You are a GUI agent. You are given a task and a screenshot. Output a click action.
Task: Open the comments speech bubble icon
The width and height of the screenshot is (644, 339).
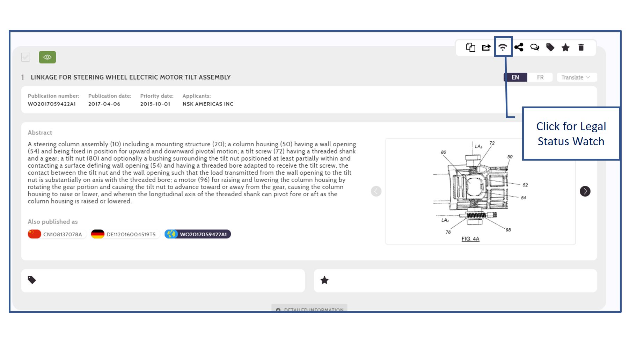point(534,47)
